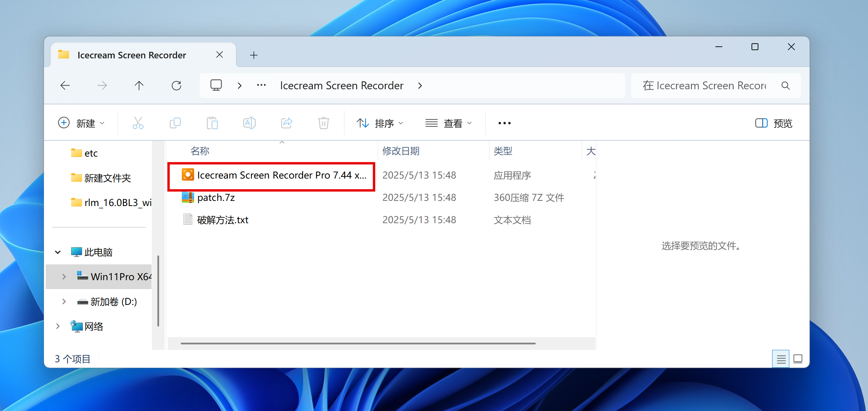Image resolution: width=868 pixels, height=411 pixels.
Task: Collapse the 此电脑 tree node
Action: point(58,252)
